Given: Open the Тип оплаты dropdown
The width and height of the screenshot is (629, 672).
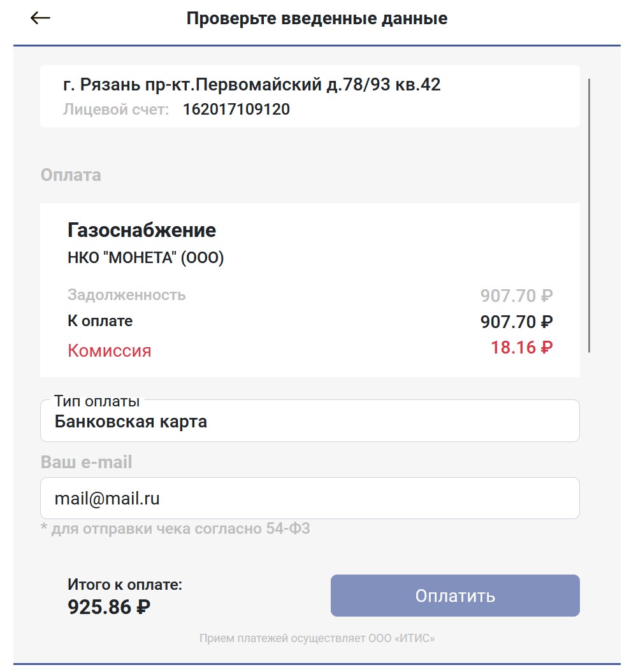Looking at the screenshot, I should pyautogui.click(x=310, y=421).
